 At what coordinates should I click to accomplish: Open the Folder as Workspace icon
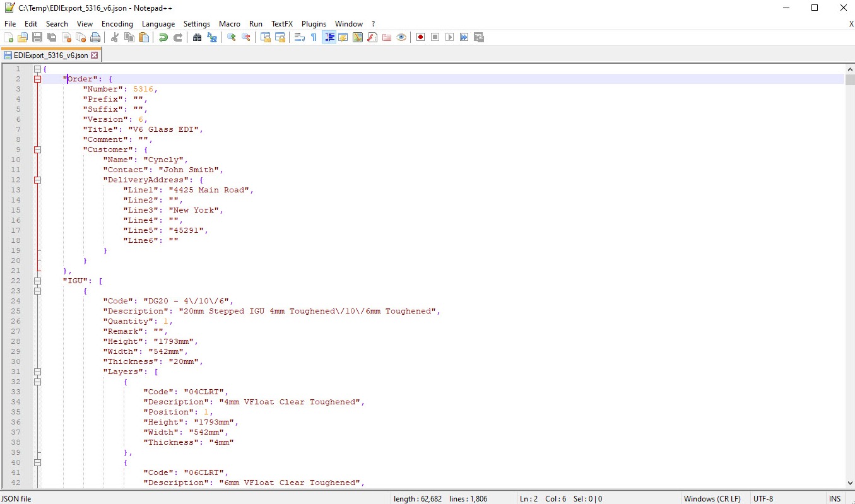(x=387, y=38)
